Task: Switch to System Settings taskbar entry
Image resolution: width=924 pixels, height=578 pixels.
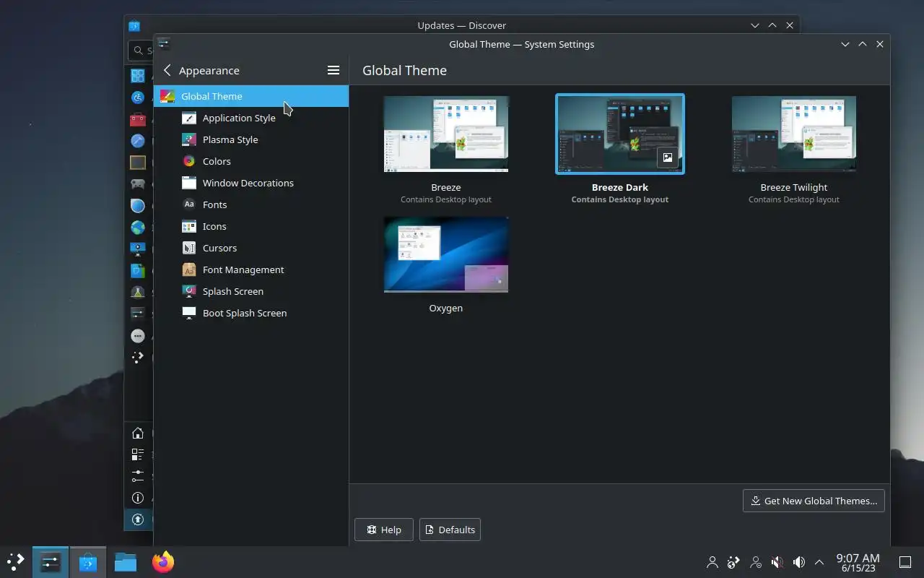Action: tap(51, 561)
